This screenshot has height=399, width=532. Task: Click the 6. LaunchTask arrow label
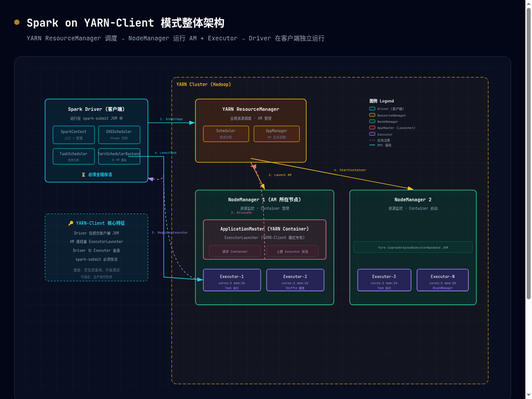pos(166,153)
